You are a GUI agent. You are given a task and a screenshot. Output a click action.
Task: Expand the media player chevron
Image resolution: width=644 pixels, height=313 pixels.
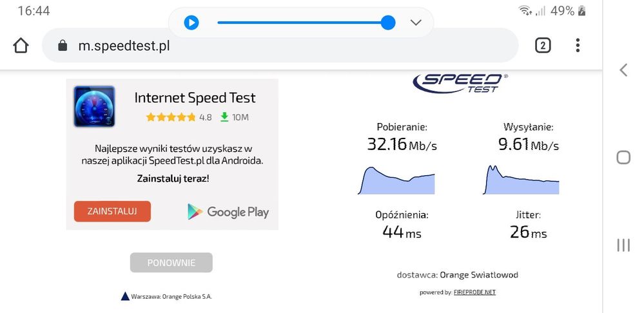(416, 23)
